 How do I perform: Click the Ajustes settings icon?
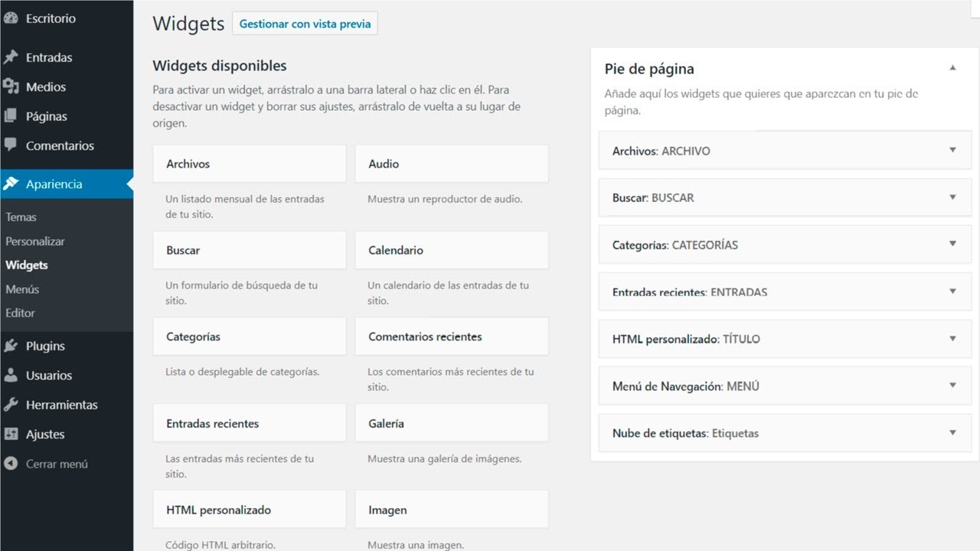click(x=11, y=434)
